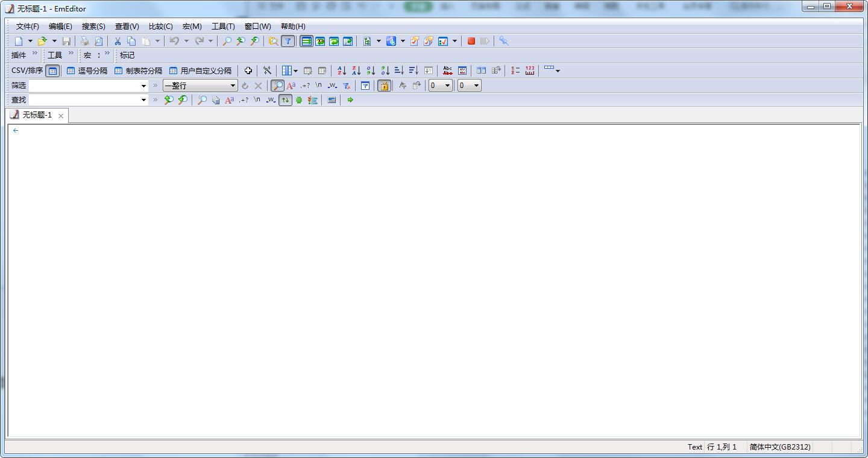This screenshot has width=868, height=458.
Task: Click Sort numbers ascending icon
Action: pyautogui.click(x=371, y=71)
